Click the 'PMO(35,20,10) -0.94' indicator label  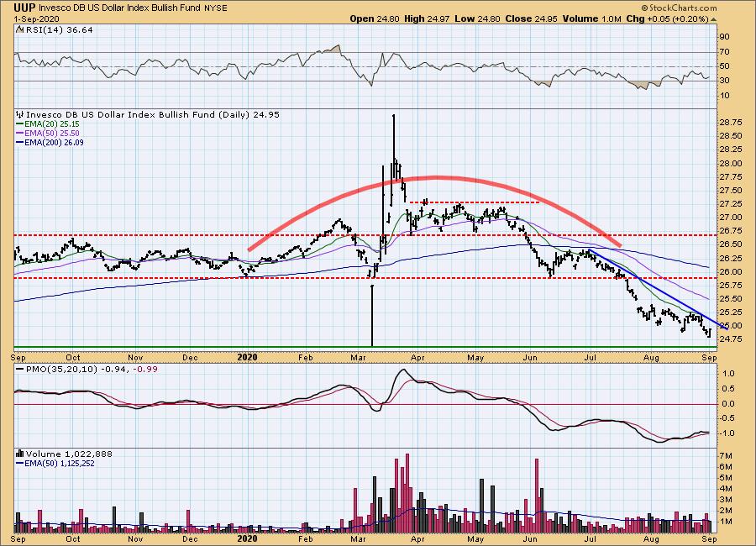[x=77, y=370]
